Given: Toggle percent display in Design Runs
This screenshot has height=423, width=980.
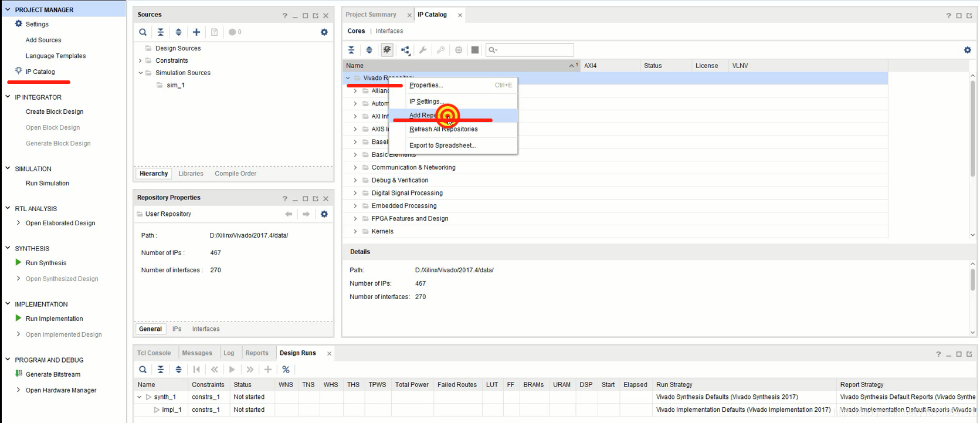Looking at the screenshot, I should 286,370.
